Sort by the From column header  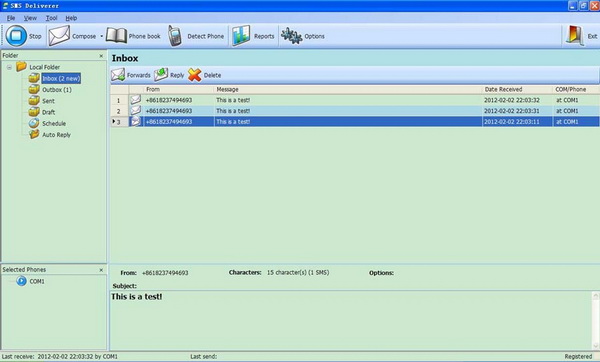178,89
